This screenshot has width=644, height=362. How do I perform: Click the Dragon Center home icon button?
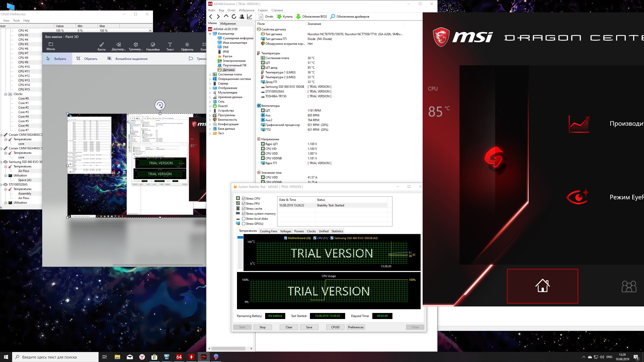pos(542,286)
